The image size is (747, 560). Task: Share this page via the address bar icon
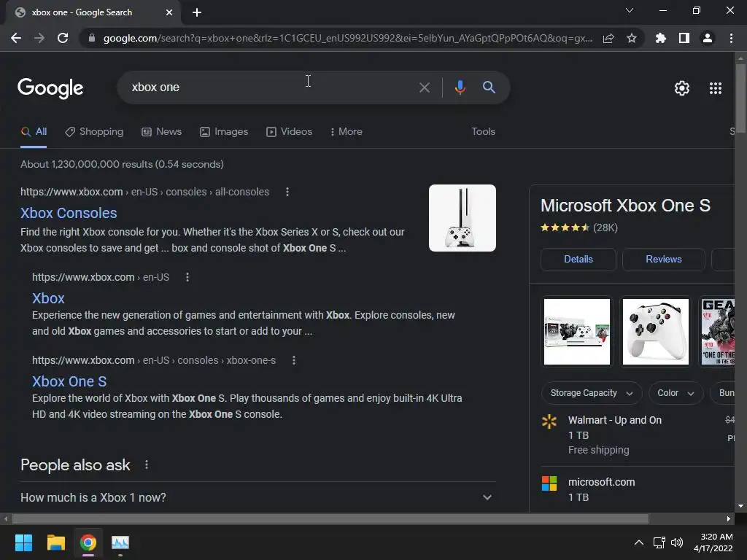608,38
